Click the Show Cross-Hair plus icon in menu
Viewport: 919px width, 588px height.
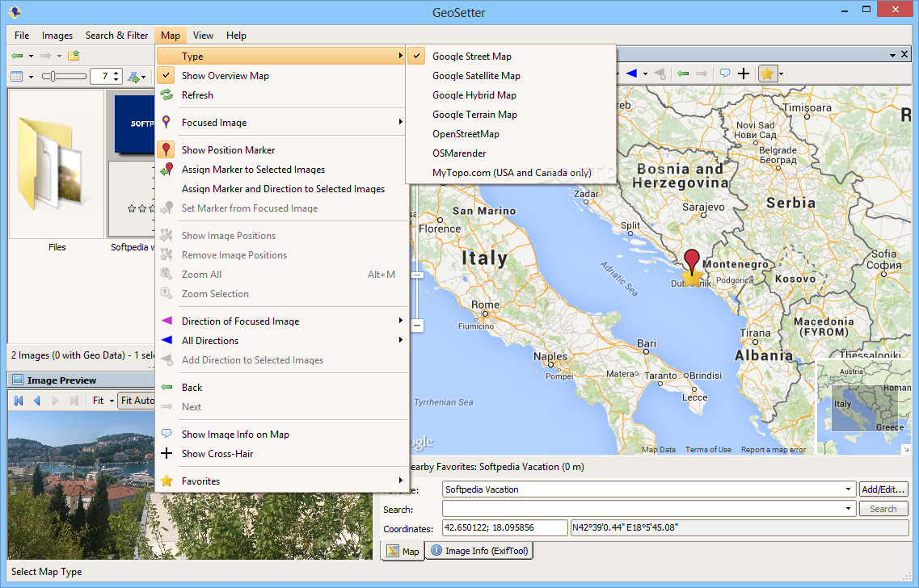coord(167,453)
